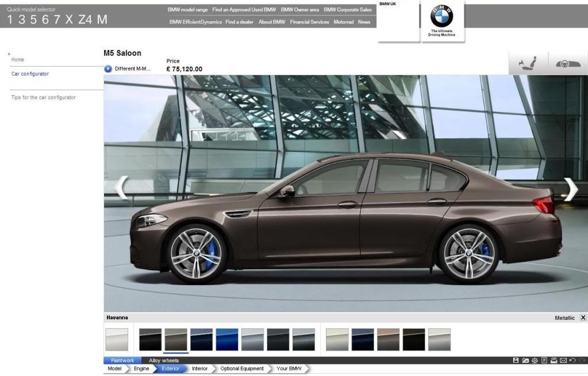Go to the Model step
Screen dimensions: 588x376
[x=114, y=369]
